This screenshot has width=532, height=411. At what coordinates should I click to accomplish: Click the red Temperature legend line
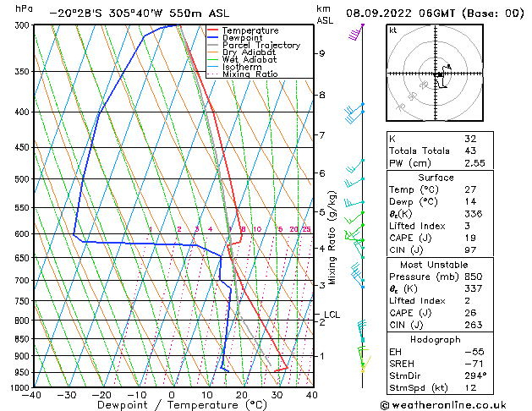tap(213, 30)
